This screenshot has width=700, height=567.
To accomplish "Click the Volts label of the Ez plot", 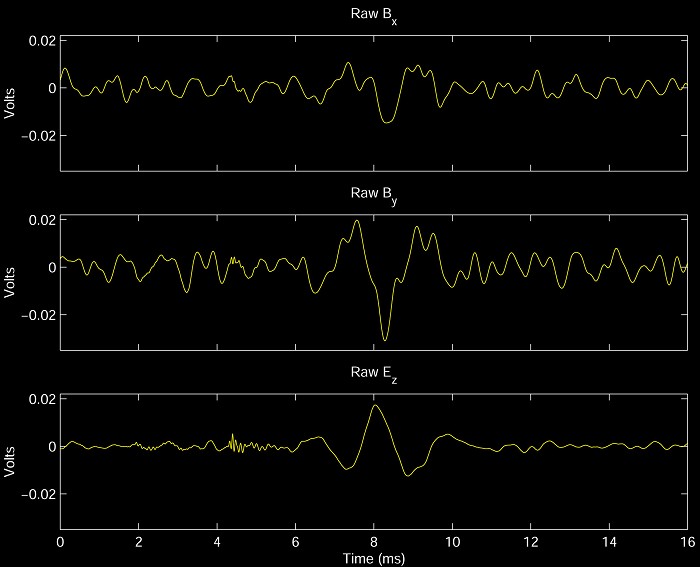I will [10, 461].
